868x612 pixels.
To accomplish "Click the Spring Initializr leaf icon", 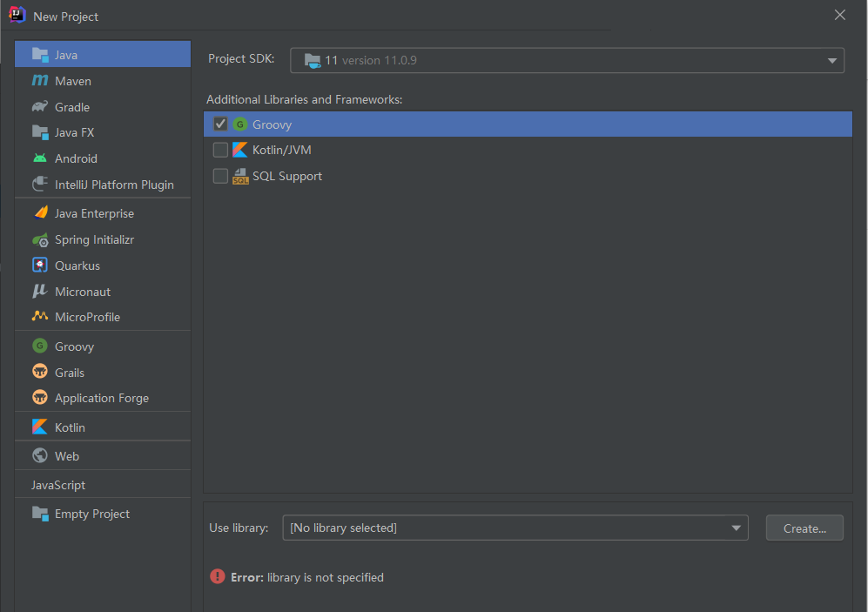I will 40,239.
